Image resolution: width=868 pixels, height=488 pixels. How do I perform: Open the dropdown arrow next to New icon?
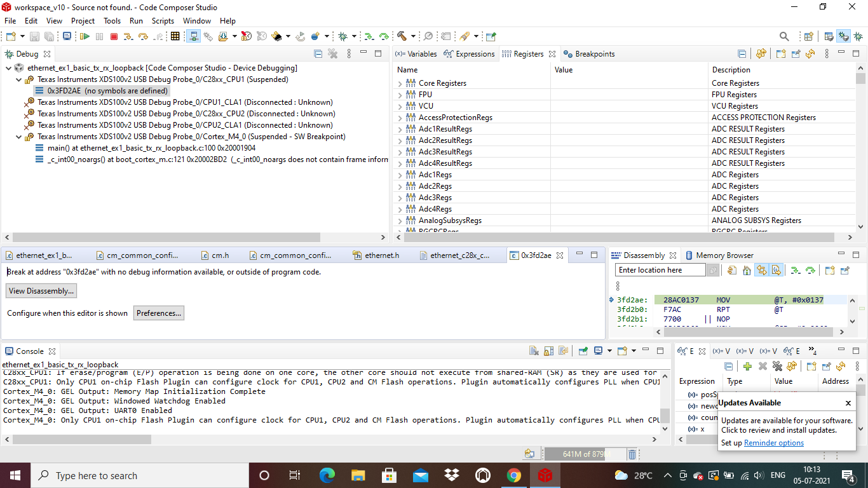pyautogui.click(x=22, y=37)
